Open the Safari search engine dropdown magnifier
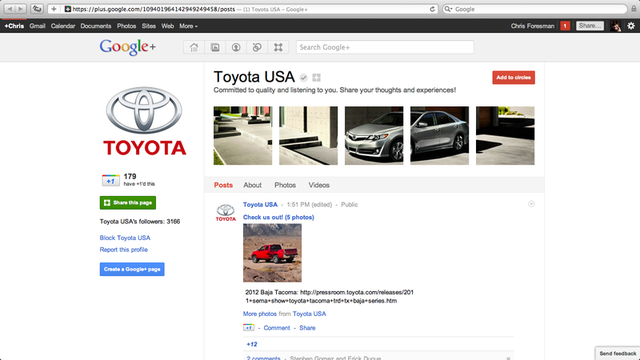 (x=448, y=9)
